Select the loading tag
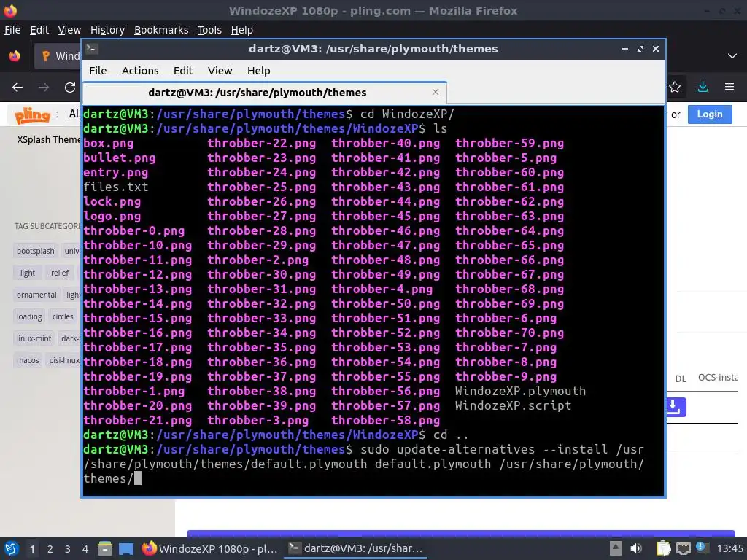This screenshot has height=560, width=747. pyautogui.click(x=29, y=316)
